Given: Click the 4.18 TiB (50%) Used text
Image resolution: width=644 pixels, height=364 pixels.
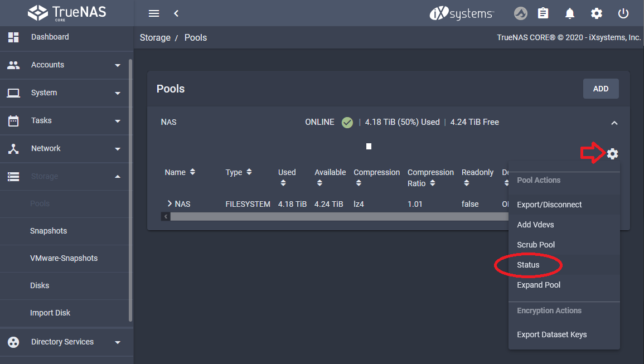Looking at the screenshot, I should point(402,123).
